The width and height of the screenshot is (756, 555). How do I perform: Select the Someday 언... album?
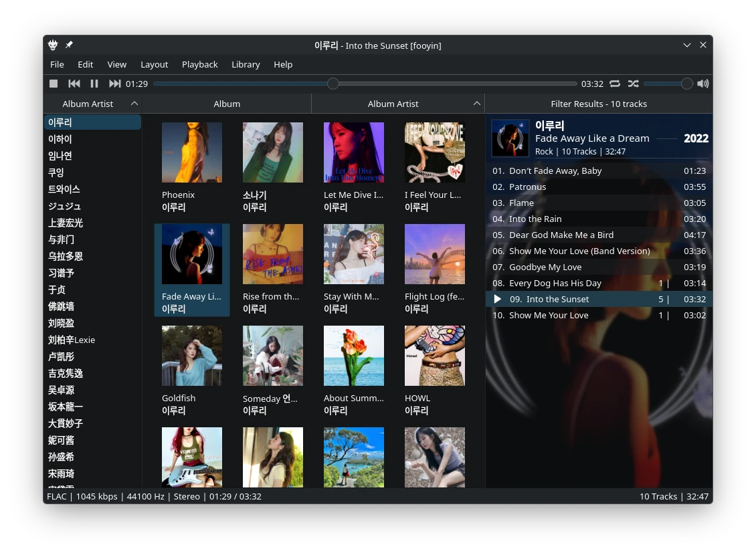click(273, 371)
